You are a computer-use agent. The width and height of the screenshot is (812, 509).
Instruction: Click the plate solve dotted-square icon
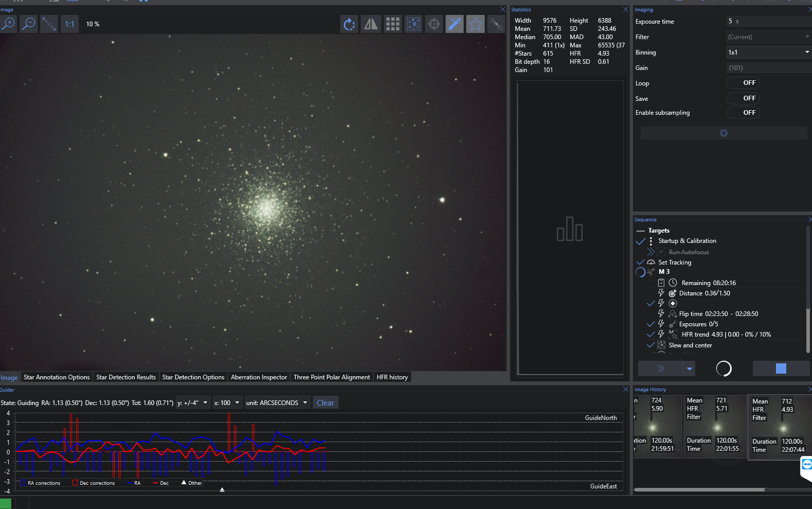pos(413,24)
